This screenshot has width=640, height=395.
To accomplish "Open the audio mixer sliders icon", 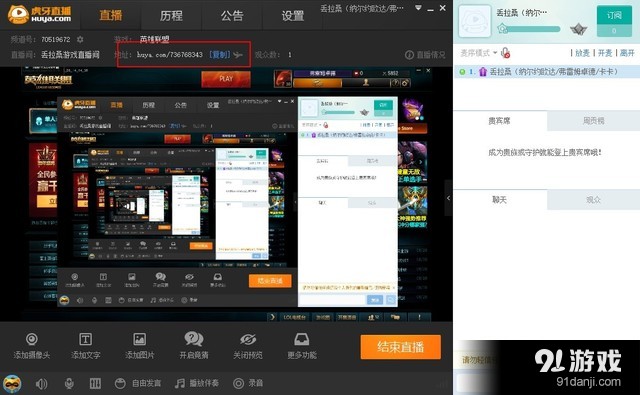I will pos(95,383).
